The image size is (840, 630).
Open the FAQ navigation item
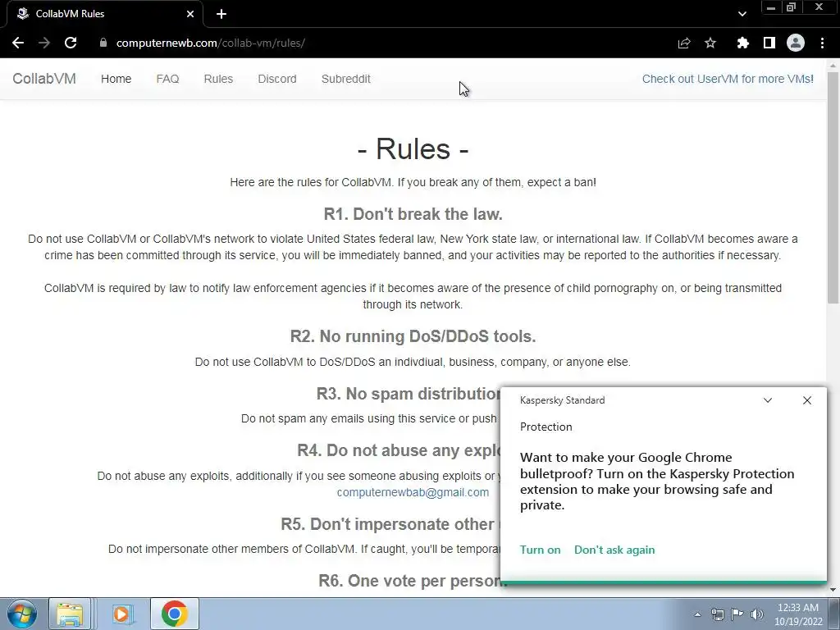click(167, 79)
